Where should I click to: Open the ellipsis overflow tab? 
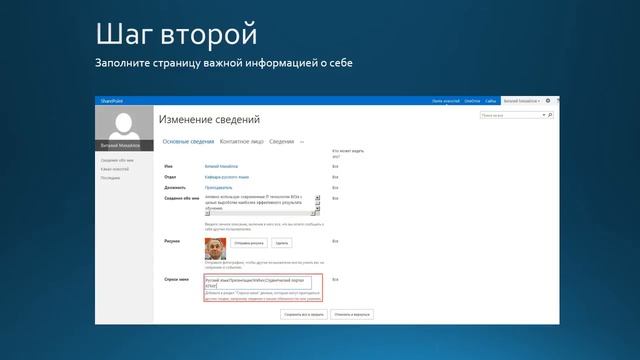[x=302, y=142]
